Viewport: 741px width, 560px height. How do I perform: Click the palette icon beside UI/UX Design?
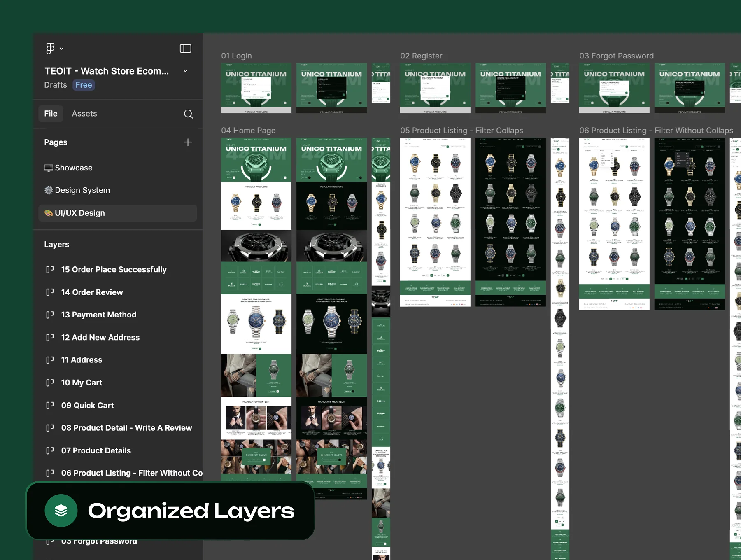click(49, 213)
